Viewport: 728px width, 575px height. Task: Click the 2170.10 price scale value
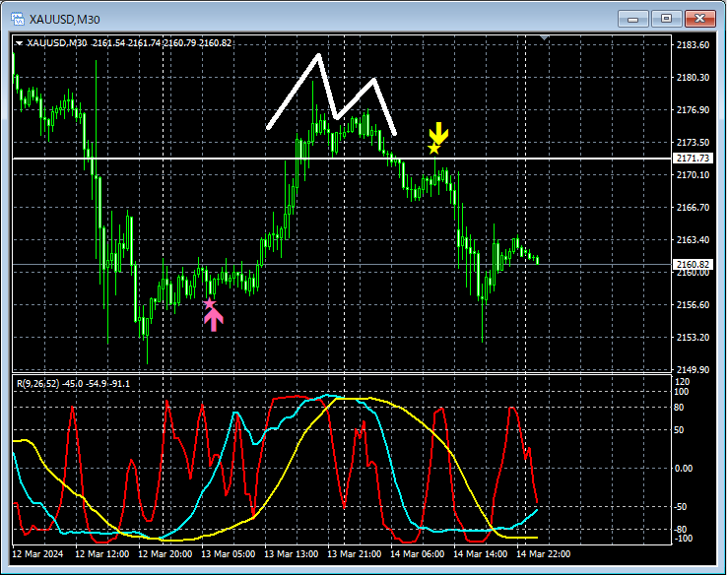coord(693,175)
